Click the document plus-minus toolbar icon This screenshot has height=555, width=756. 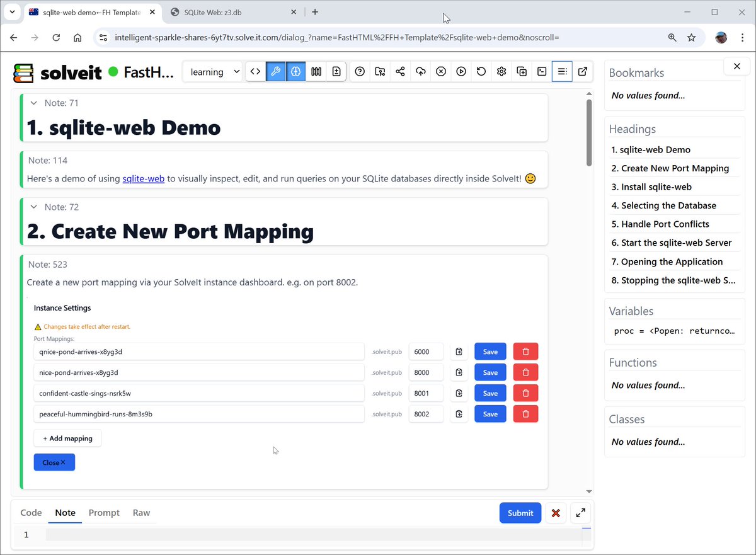coord(336,72)
